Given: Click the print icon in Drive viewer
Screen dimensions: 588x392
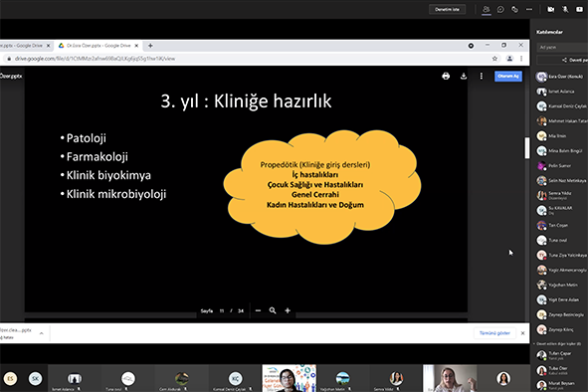Looking at the screenshot, I should [446, 77].
